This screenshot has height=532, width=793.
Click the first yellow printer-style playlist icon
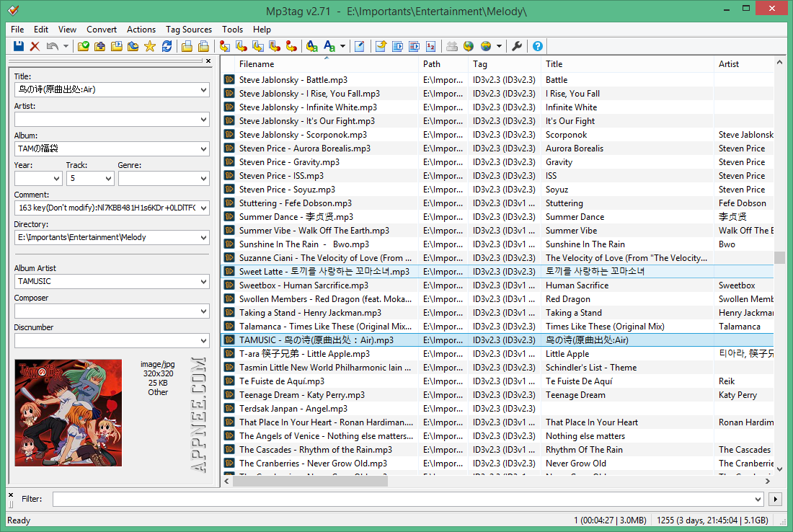point(187,46)
